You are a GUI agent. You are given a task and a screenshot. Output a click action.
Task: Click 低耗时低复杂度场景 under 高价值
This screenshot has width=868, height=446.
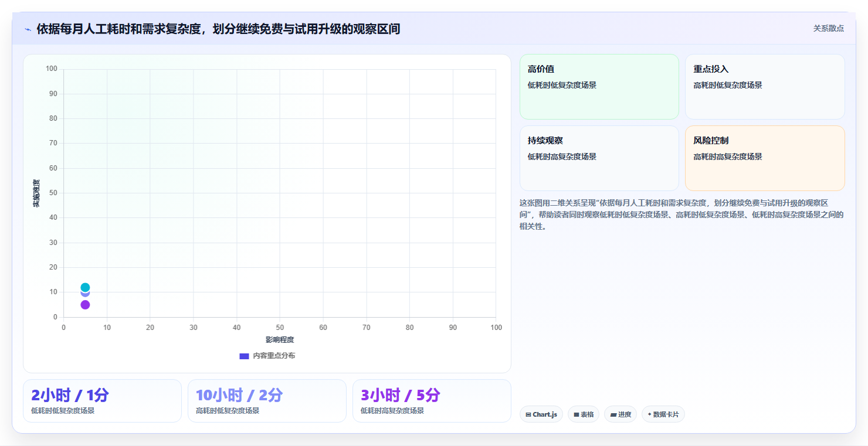[x=562, y=85]
